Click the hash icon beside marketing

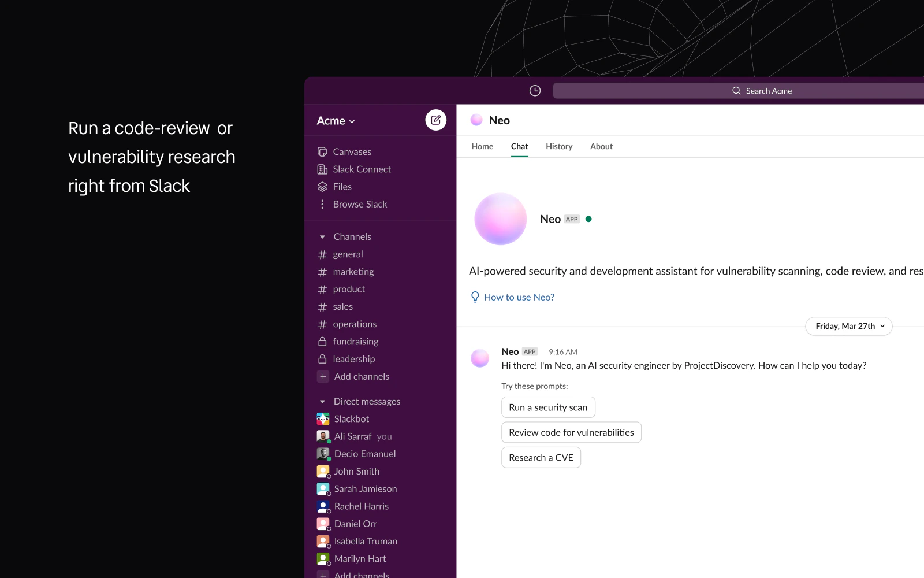(322, 272)
